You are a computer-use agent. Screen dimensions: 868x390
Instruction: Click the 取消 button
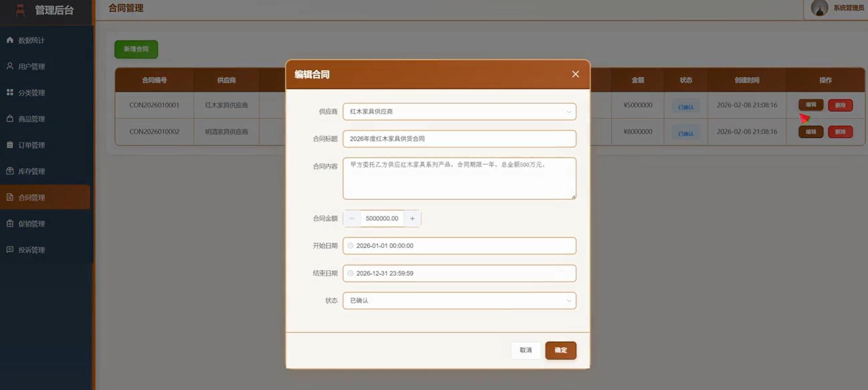click(x=526, y=350)
